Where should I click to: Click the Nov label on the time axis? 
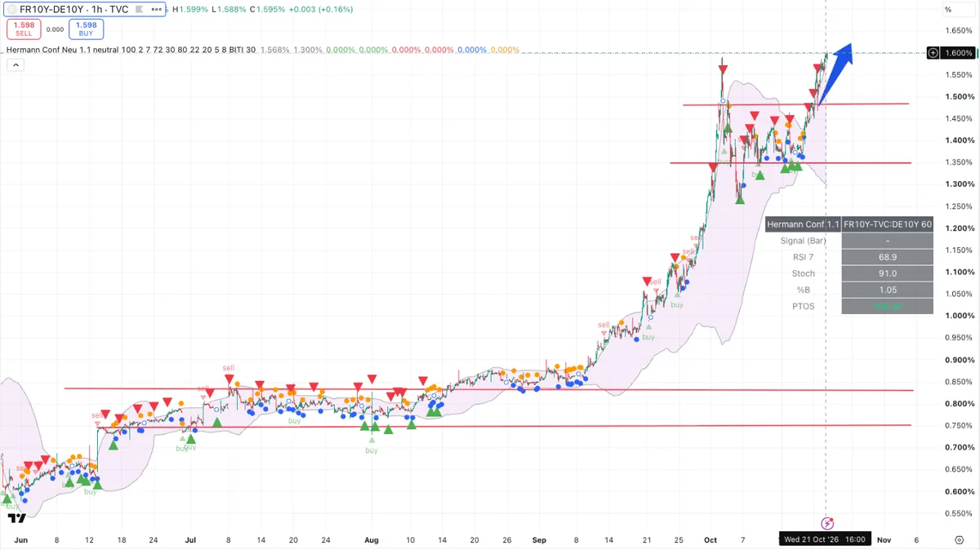884,539
